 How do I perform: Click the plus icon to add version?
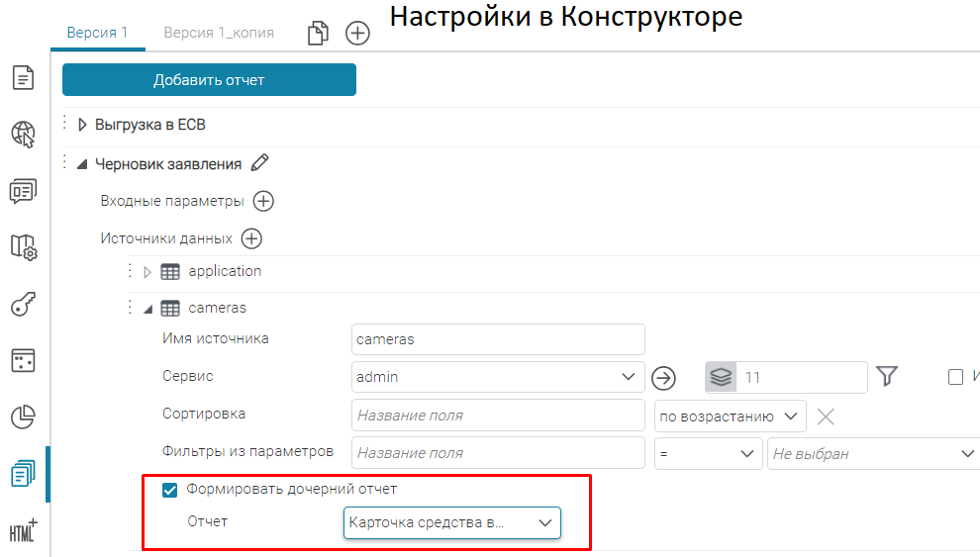tap(357, 34)
